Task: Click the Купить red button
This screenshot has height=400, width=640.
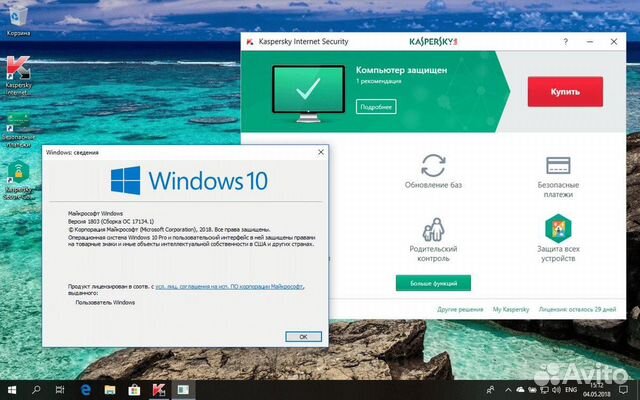Action: click(x=565, y=91)
